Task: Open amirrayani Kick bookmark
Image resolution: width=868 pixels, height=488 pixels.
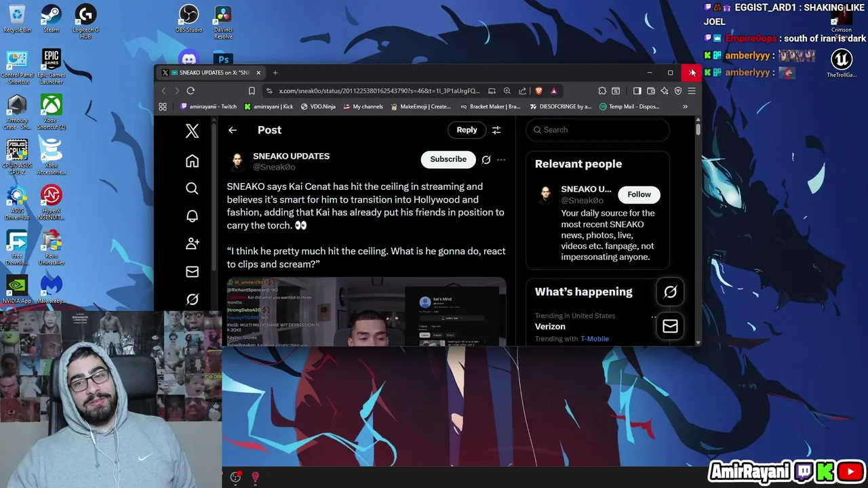Action: click(x=269, y=106)
